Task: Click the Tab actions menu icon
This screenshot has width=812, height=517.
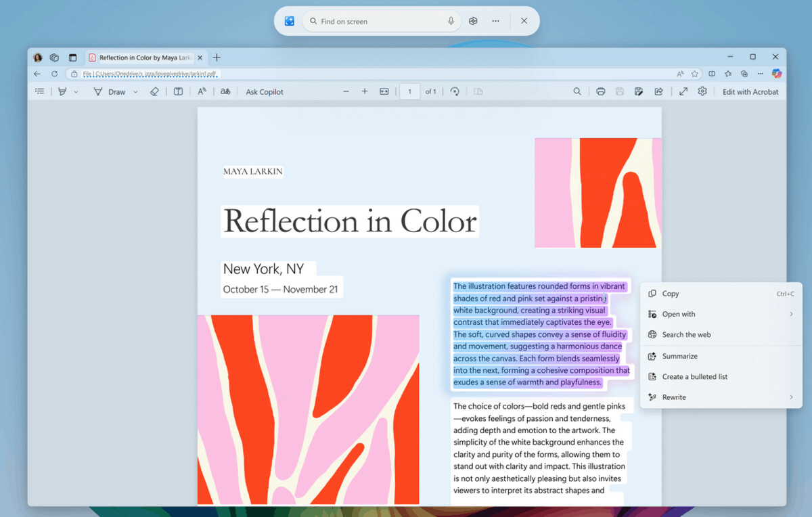Action: pos(72,58)
